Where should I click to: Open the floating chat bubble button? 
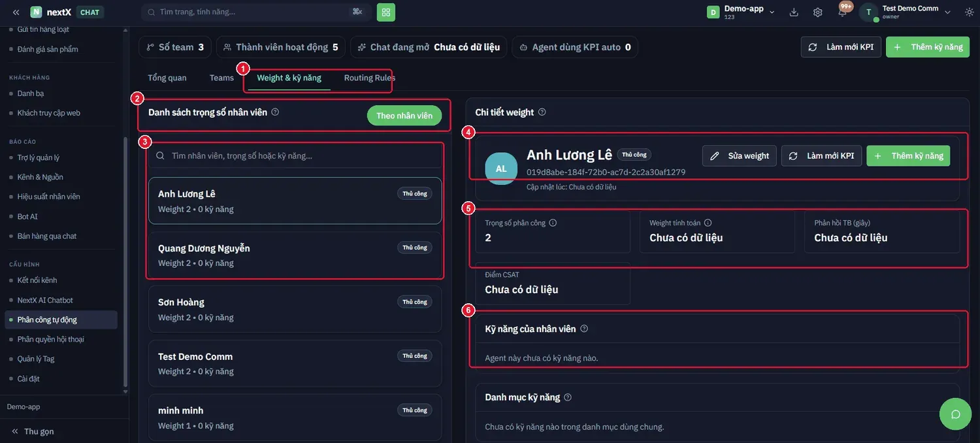click(956, 414)
